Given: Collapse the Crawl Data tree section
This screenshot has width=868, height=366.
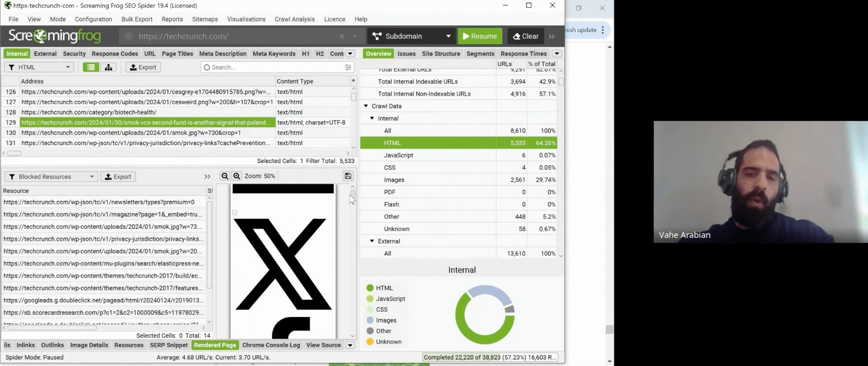Looking at the screenshot, I should [x=366, y=106].
